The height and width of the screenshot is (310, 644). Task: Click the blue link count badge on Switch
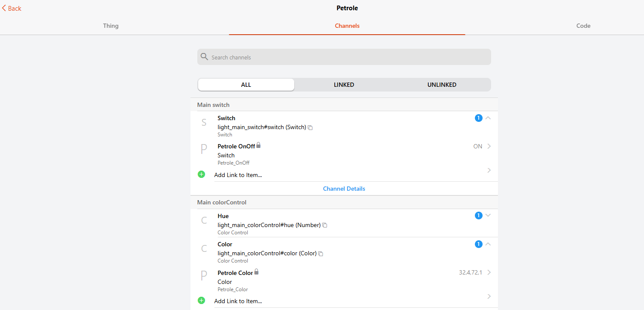point(478,118)
